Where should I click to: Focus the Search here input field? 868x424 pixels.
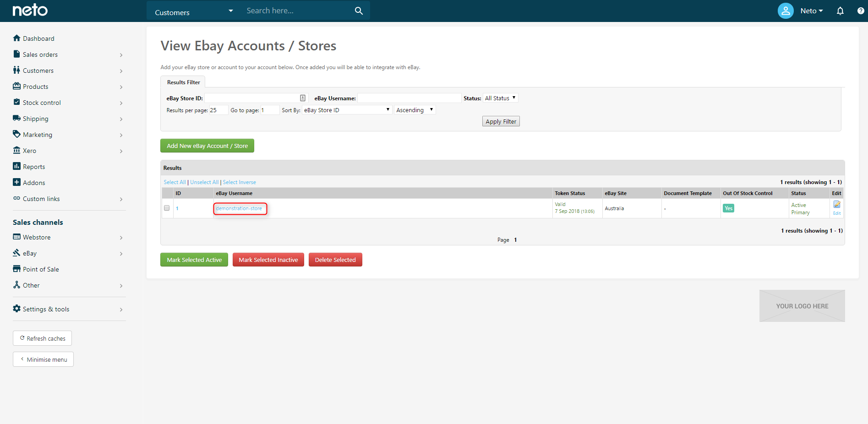pyautogui.click(x=298, y=11)
